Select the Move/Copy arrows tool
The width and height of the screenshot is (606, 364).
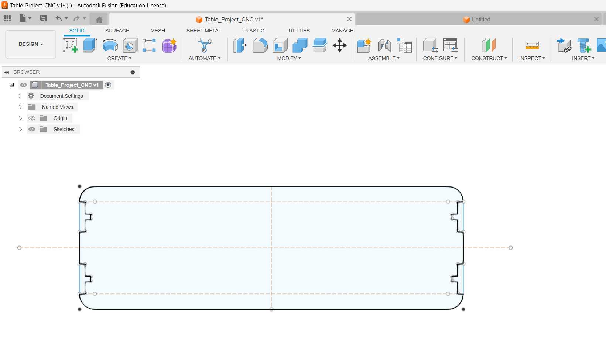click(x=340, y=45)
